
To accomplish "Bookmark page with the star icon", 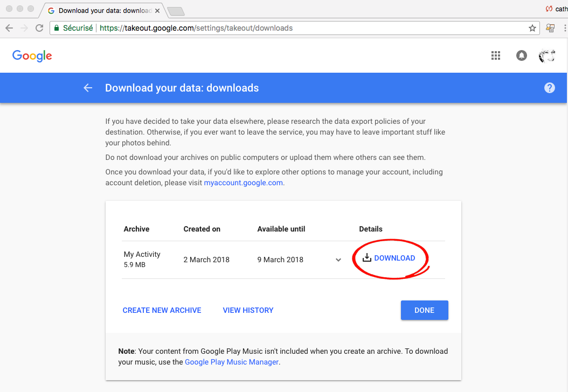I will pos(532,28).
